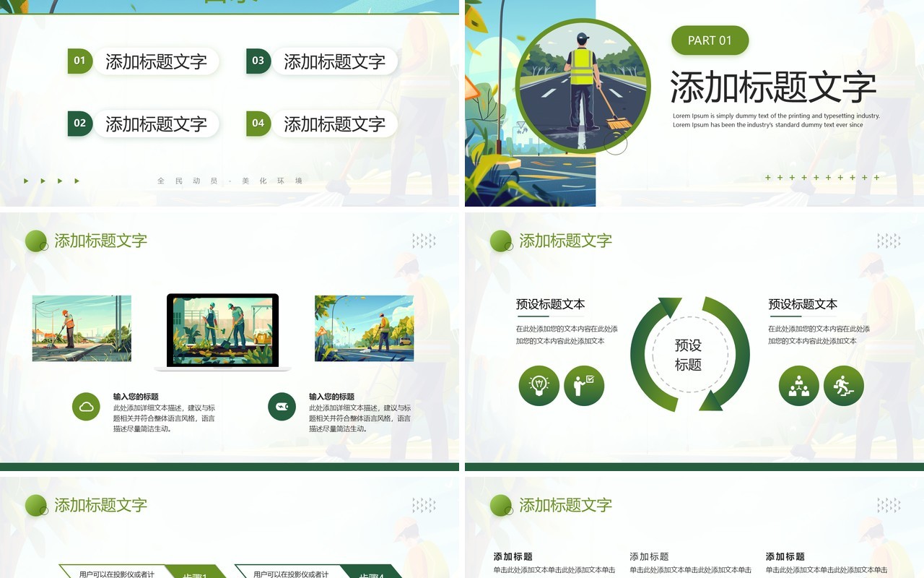Image resolution: width=924 pixels, height=578 pixels.
Task: Select the Lorem Ipsum paragraph text
Action: [776, 120]
